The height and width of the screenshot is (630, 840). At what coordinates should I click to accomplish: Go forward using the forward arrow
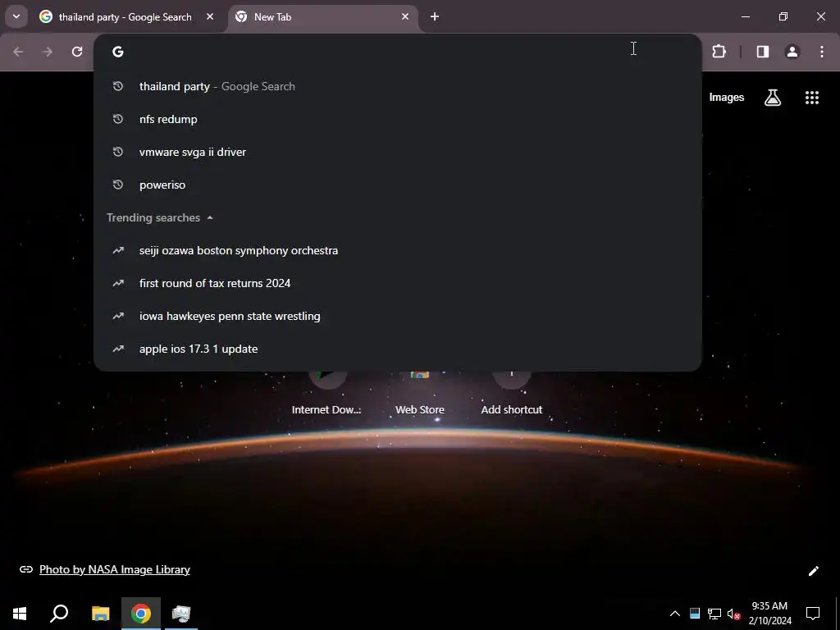pyautogui.click(x=48, y=52)
